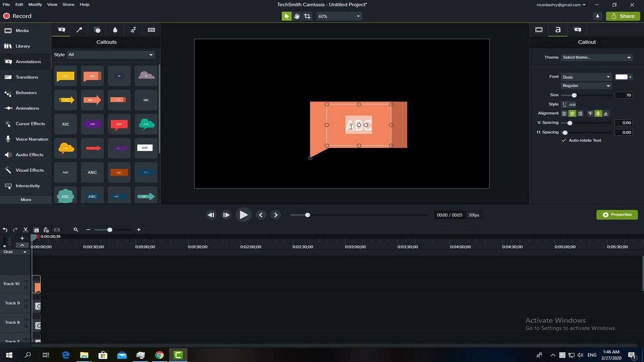The width and height of the screenshot is (644, 362).
Task: Click the green Share button
Action: click(x=623, y=16)
